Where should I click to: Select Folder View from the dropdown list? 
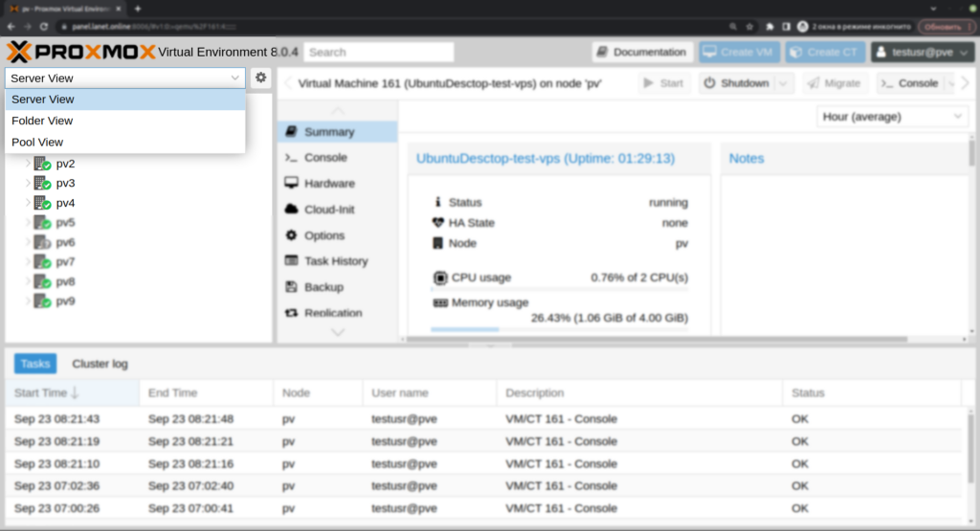pyautogui.click(x=42, y=121)
